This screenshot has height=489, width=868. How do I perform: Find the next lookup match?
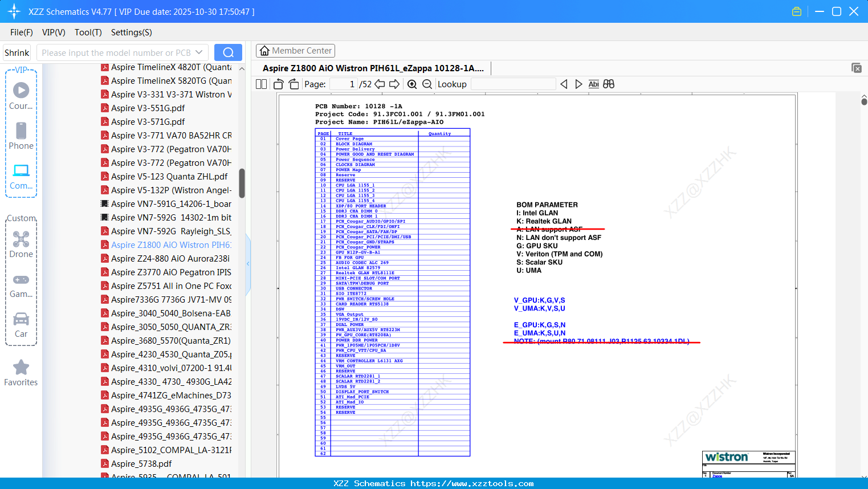point(578,84)
